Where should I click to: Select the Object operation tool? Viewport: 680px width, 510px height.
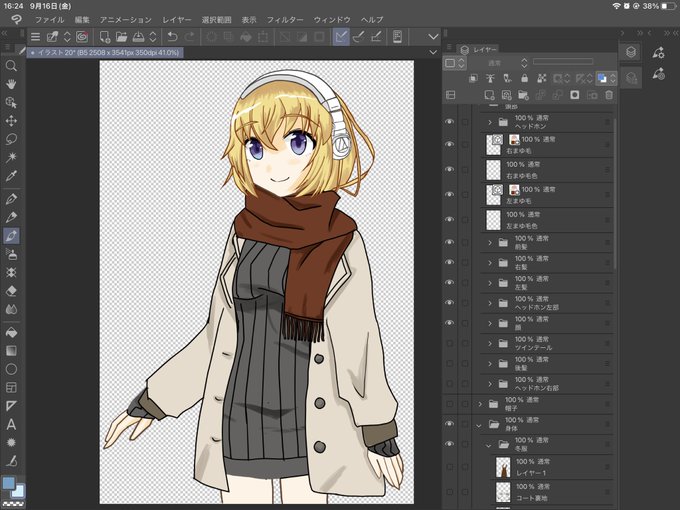[11, 102]
